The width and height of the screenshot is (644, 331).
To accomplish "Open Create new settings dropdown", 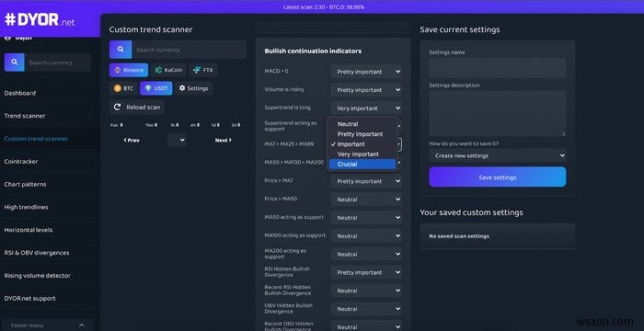I will (x=498, y=155).
